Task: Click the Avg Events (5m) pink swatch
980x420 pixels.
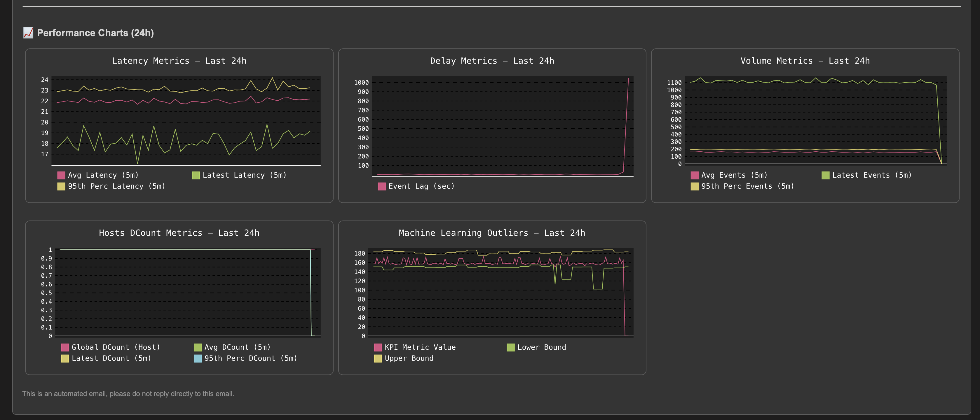Action: point(694,175)
